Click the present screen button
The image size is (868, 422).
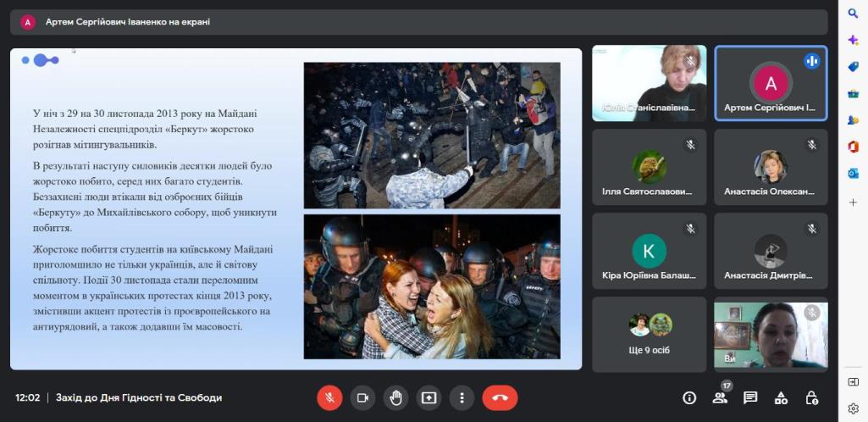(428, 397)
